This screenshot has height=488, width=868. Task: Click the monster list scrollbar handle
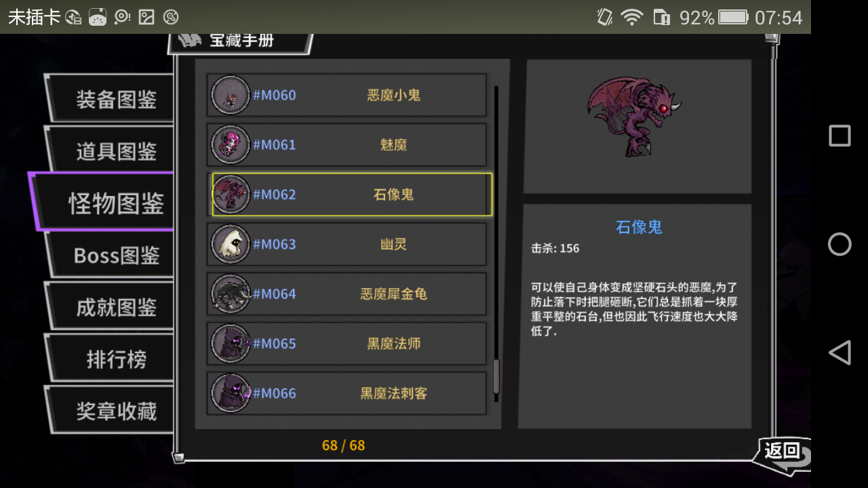pyautogui.click(x=496, y=377)
